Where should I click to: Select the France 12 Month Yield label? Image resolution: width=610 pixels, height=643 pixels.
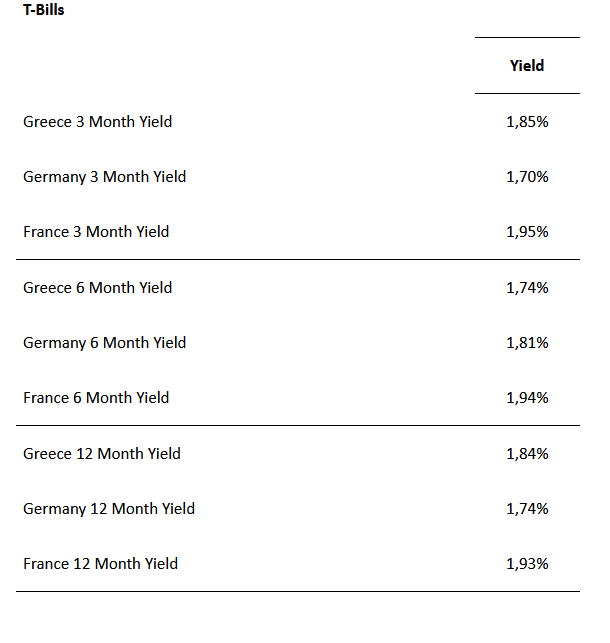click(101, 564)
